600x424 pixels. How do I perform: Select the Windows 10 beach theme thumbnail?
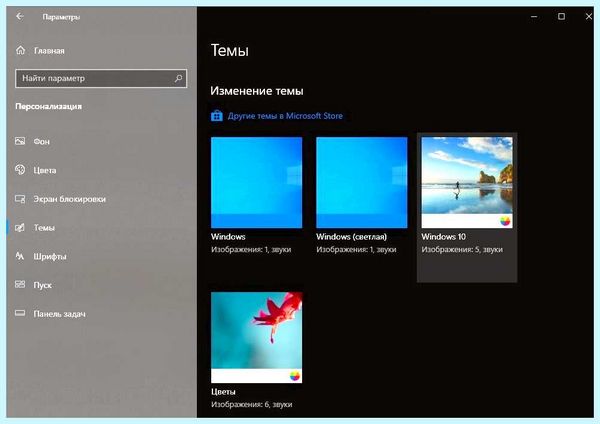pos(467,183)
